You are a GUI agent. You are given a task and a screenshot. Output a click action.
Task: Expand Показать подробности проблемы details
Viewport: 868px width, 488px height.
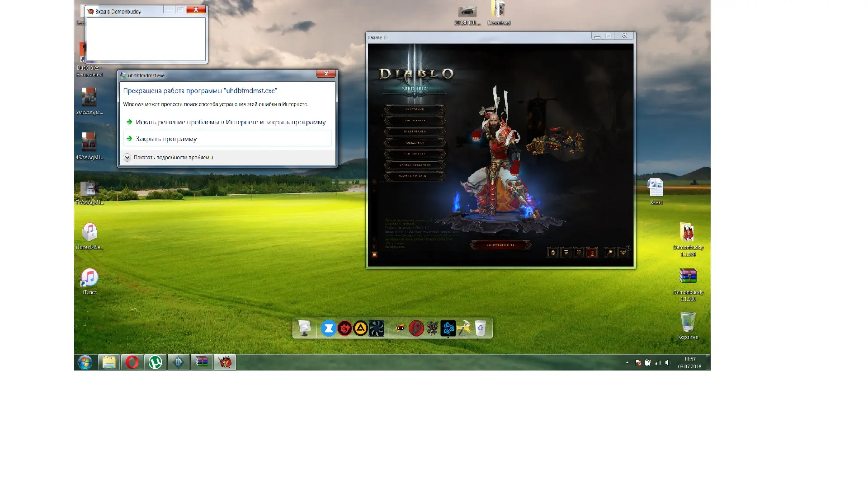coord(168,157)
